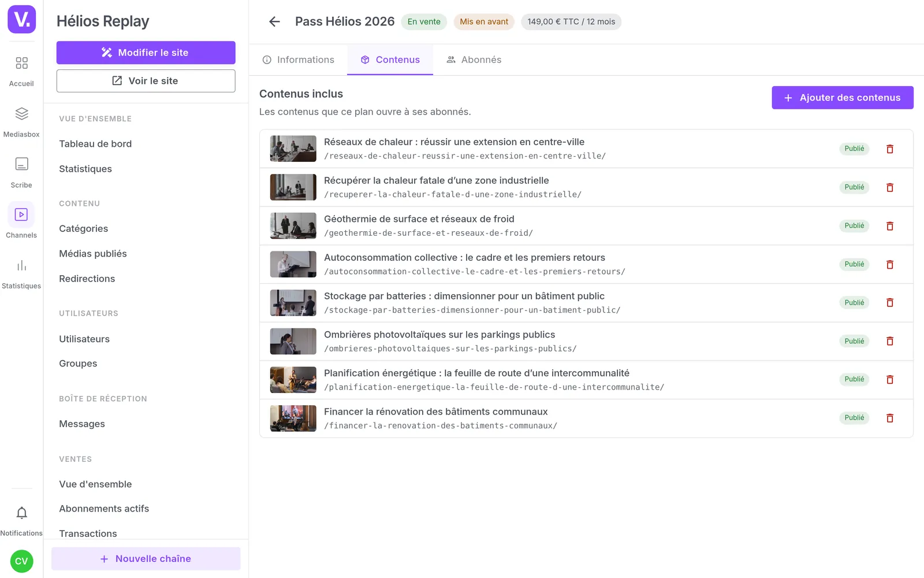Open the Scribe tool

tap(21, 173)
